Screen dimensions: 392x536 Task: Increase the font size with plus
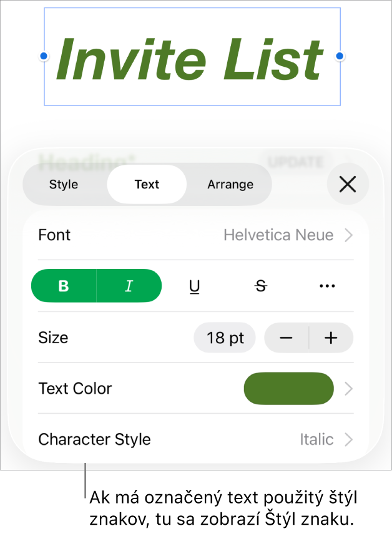coord(330,338)
